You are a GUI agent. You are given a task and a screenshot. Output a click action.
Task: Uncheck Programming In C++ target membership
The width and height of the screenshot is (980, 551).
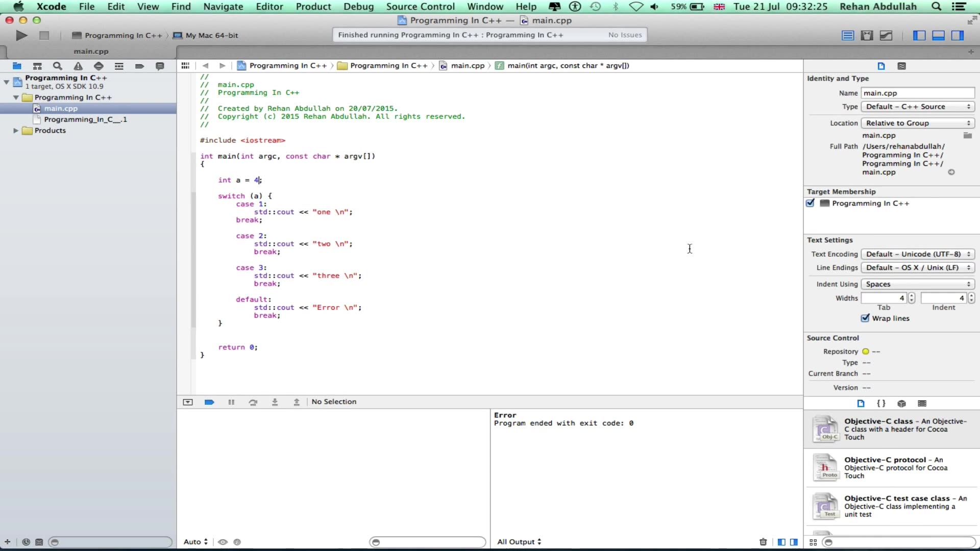[811, 203]
